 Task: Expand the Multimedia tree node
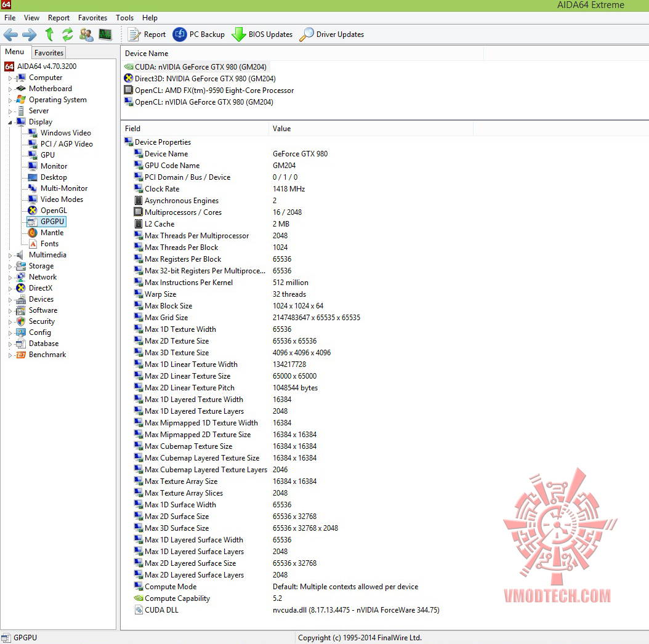[10, 256]
